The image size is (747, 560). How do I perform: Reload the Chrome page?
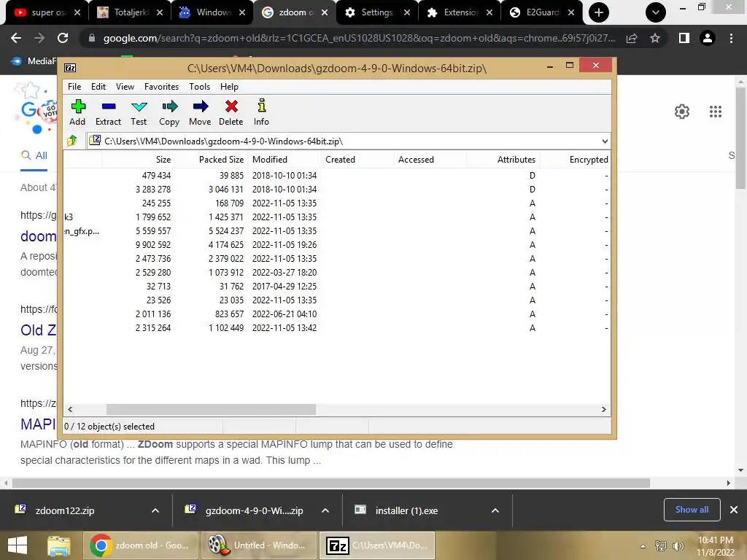[63, 38]
